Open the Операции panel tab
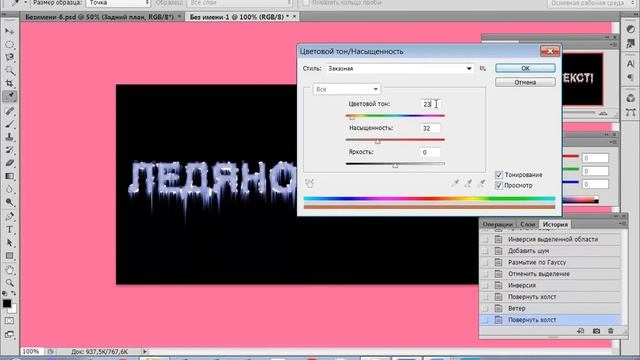This screenshot has height=360, width=640. 498,224
